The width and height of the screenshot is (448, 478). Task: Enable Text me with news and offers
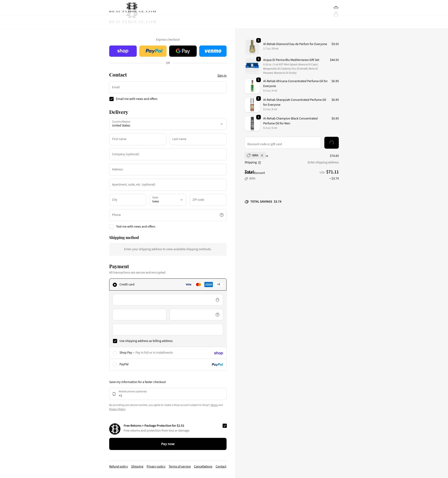click(112, 227)
